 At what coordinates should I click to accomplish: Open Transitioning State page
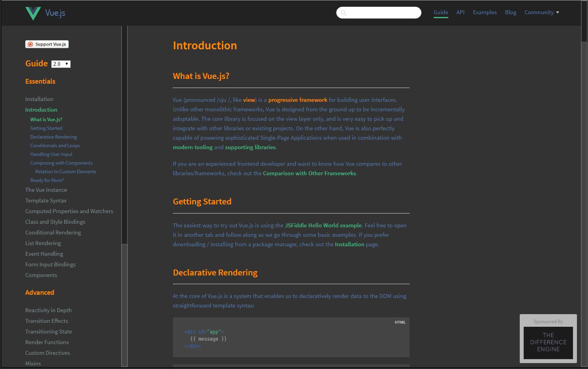click(49, 332)
